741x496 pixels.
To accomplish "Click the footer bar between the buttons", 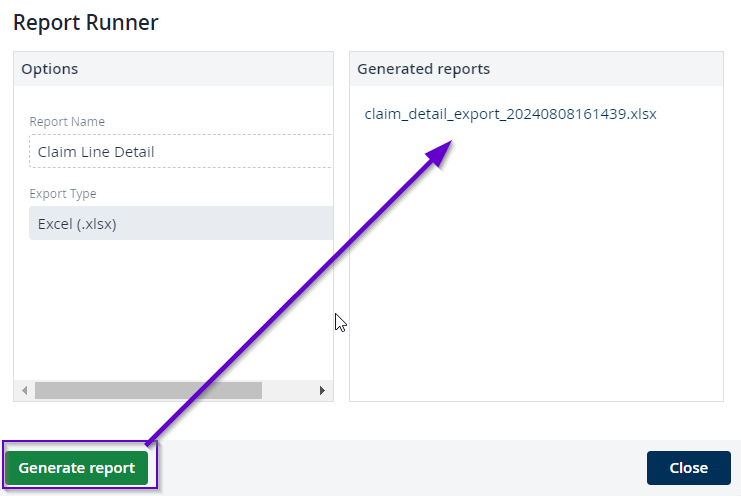I will coord(400,468).
